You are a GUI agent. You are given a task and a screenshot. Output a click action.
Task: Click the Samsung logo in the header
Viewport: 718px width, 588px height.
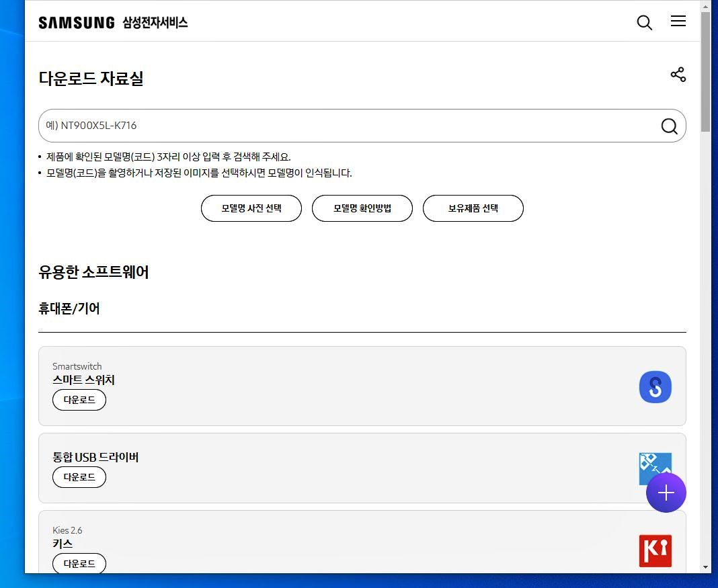[77, 22]
